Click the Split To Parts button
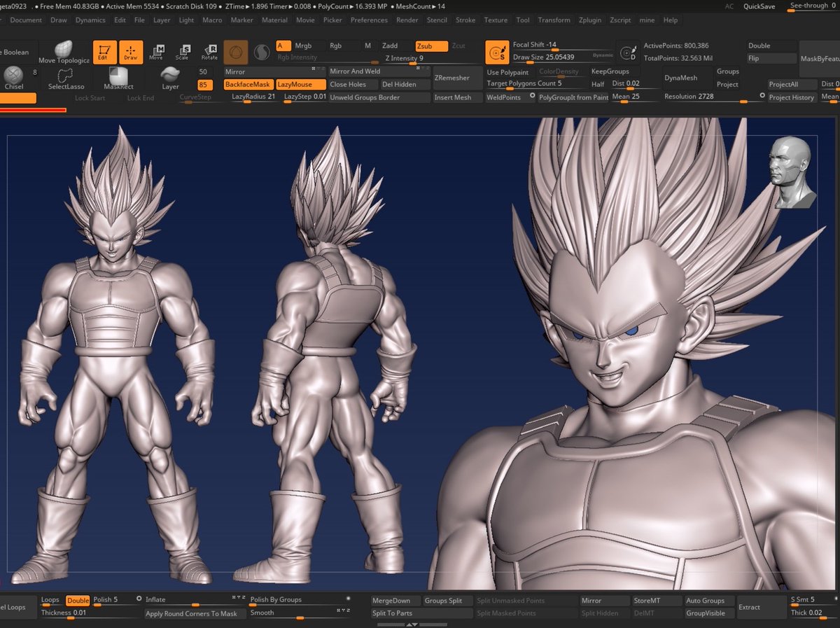The image size is (840, 628). [x=421, y=613]
